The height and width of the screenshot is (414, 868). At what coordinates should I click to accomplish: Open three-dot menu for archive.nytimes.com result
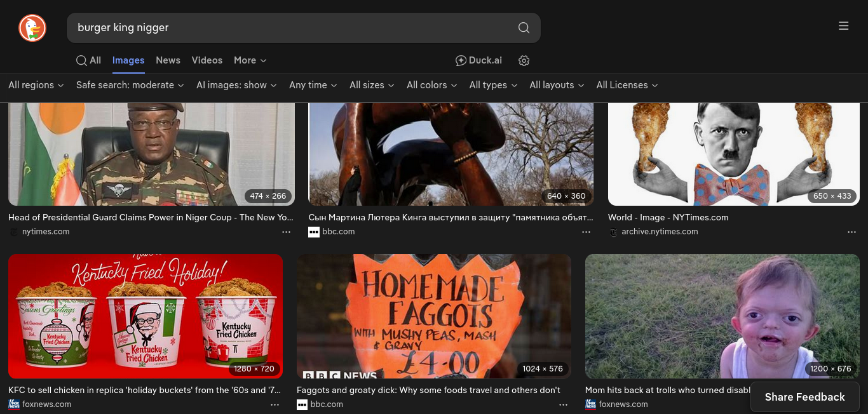click(852, 232)
